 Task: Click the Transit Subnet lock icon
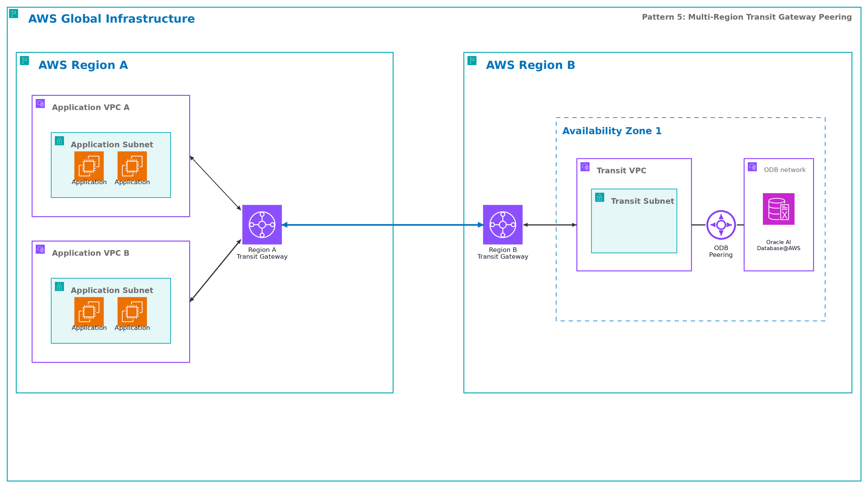[x=599, y=197]
